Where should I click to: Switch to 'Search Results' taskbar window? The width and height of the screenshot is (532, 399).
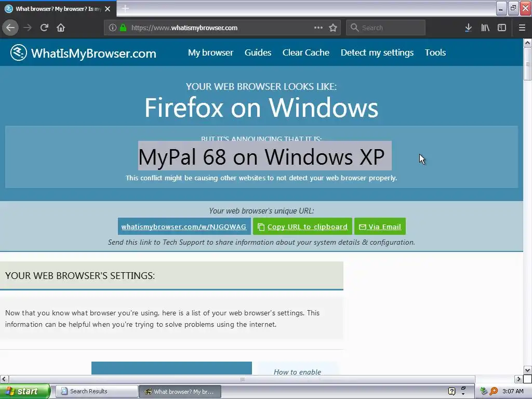pyautogui.click(x=96, y=391)
